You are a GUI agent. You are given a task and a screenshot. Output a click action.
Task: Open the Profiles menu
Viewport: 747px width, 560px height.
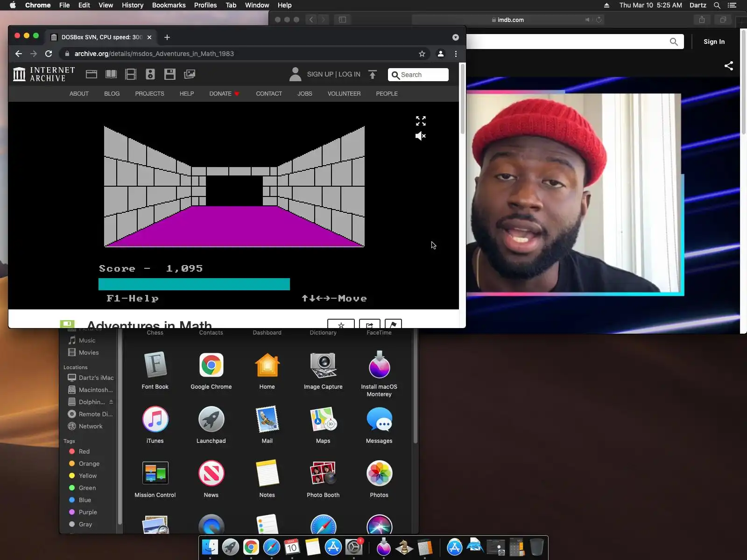coord(205,5)
